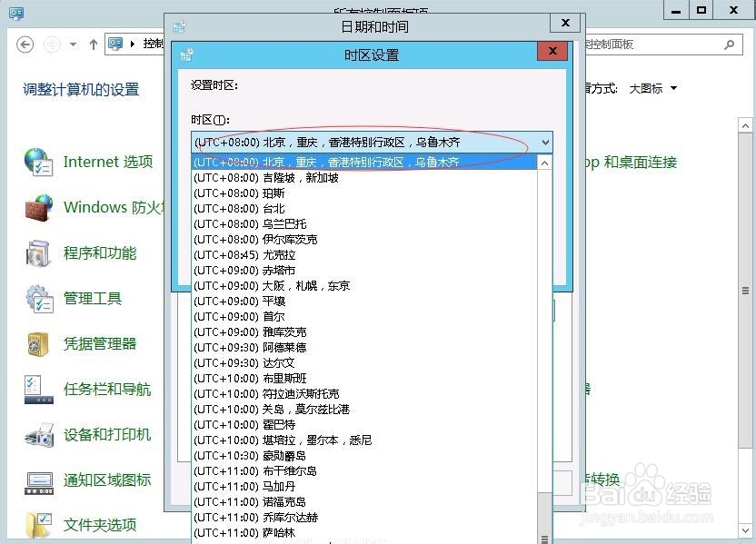
Task: Click the Control Panel vertical scrollbar thumb
Action: [x=745, y=291]
